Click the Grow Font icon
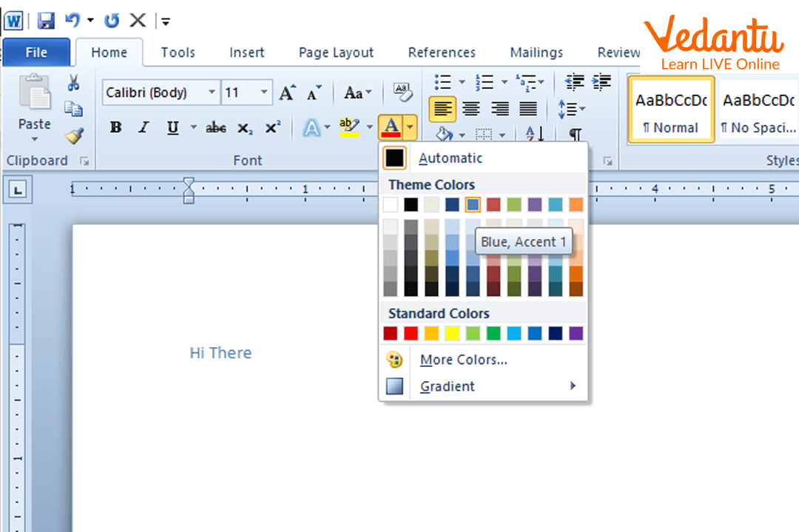799x532 pixels. tap(287, 92)
